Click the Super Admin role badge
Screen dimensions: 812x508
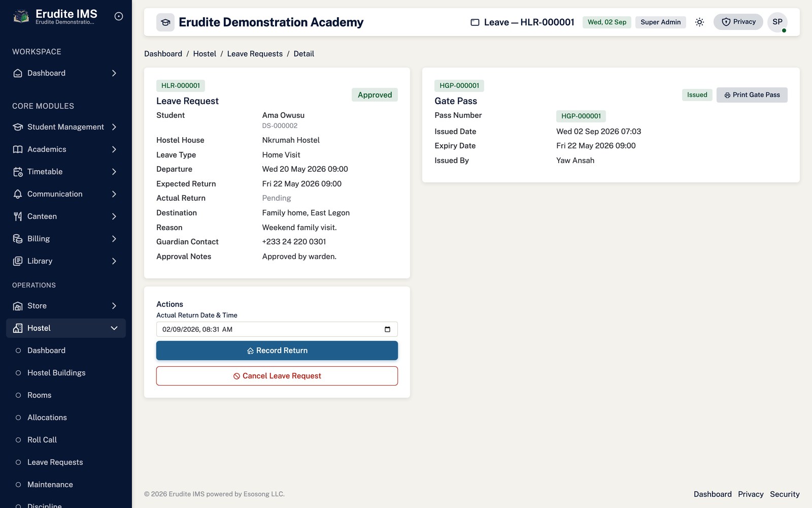pyautogui.click(x=660, y=22)
